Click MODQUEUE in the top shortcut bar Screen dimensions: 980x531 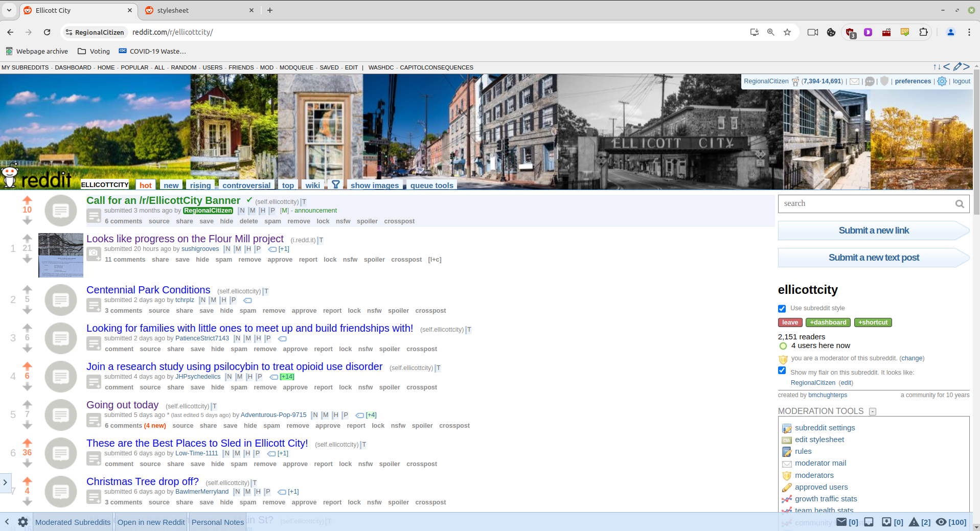[297, 67]
